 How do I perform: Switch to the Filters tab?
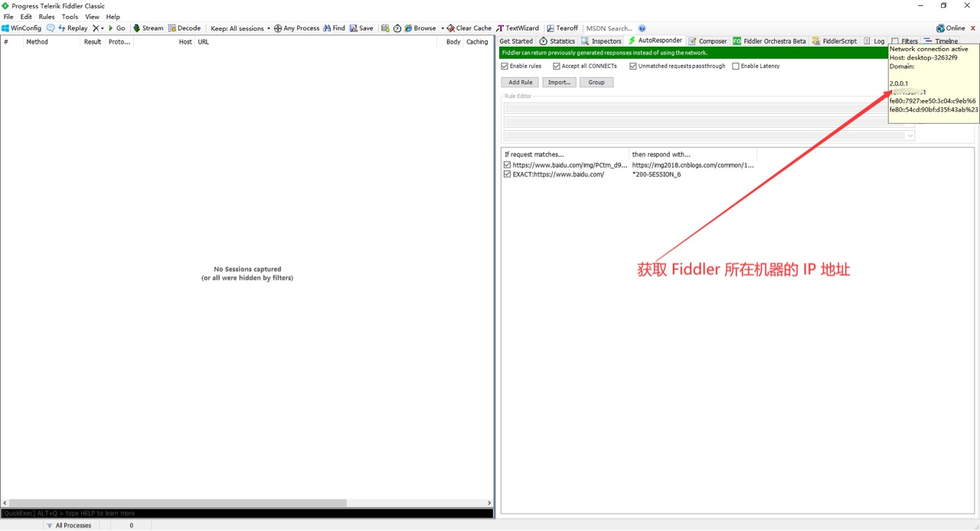coord(905,41)
